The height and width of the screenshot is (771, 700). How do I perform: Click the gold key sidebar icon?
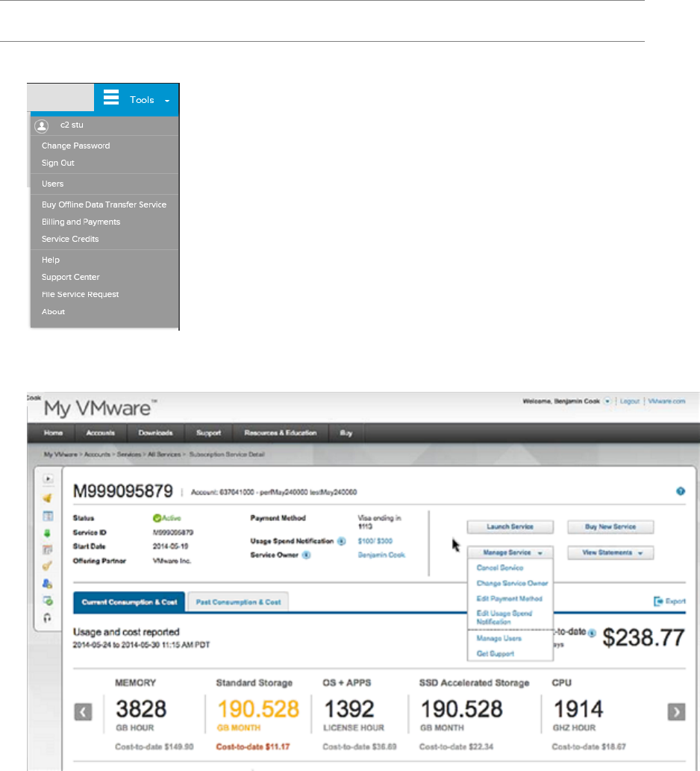[47, 566]
